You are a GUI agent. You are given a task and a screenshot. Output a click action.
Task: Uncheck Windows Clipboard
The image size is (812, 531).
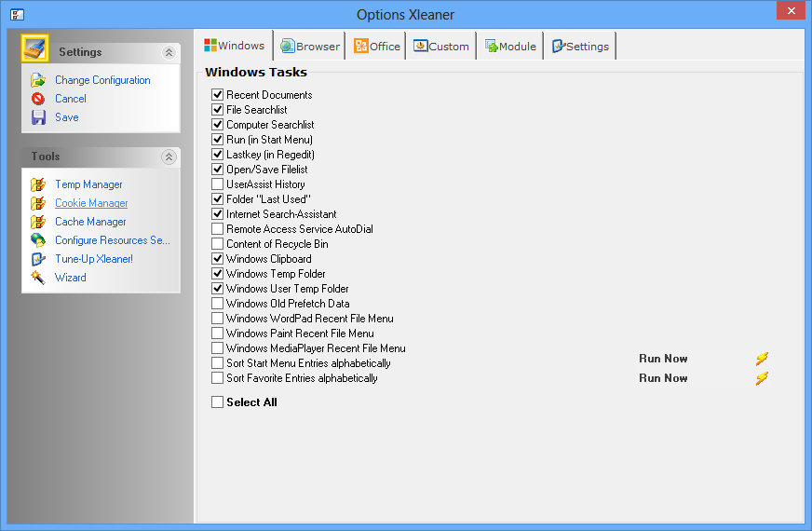pos(218,258)
